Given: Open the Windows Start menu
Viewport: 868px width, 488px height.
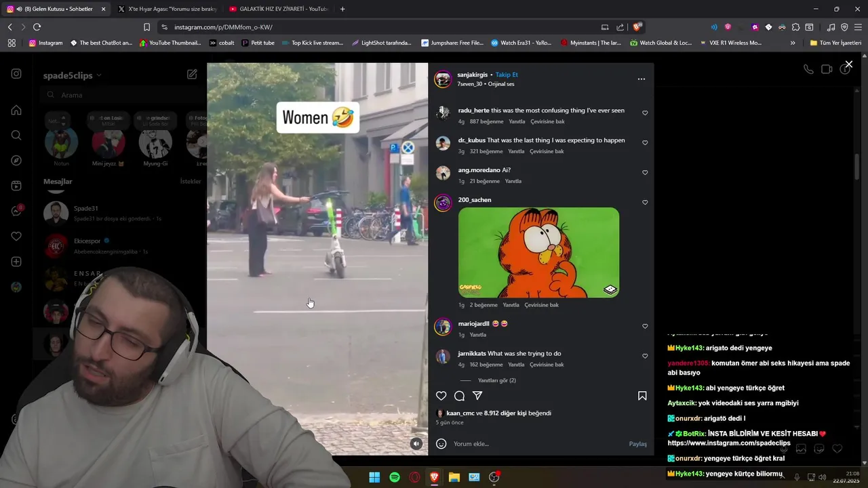Looking at the screenshot, I should point(374,477).
